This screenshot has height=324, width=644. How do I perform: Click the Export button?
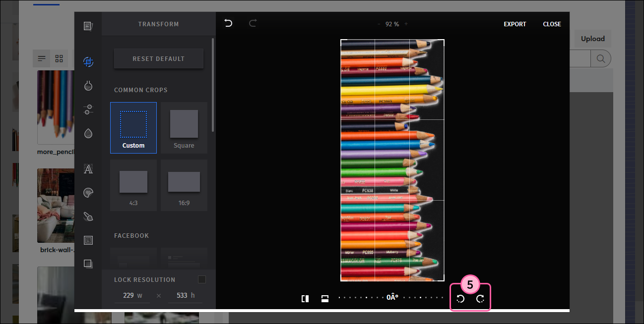515,24
